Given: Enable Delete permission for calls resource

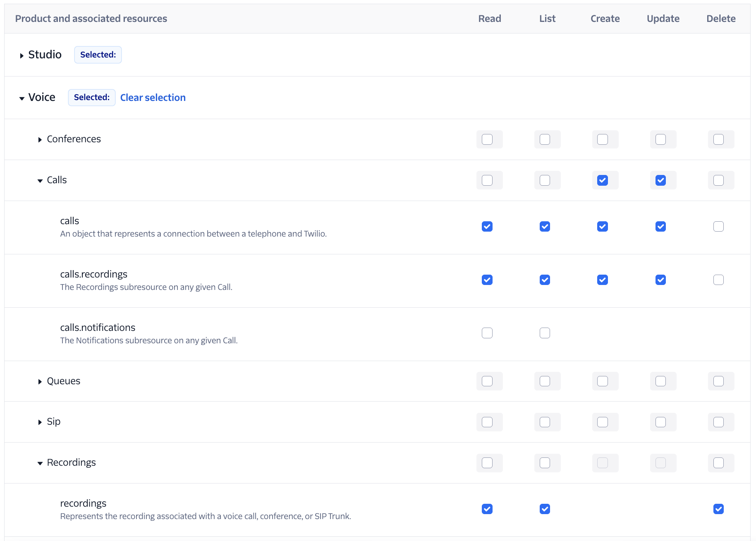Looking at the screenshot, I should point(718,226).
